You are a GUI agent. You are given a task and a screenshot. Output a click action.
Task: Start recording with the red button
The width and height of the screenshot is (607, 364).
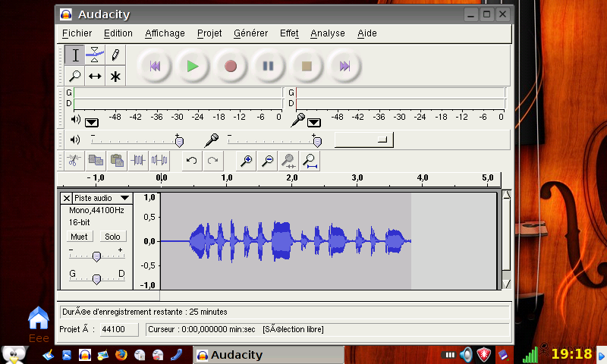(x=231, y=66)
